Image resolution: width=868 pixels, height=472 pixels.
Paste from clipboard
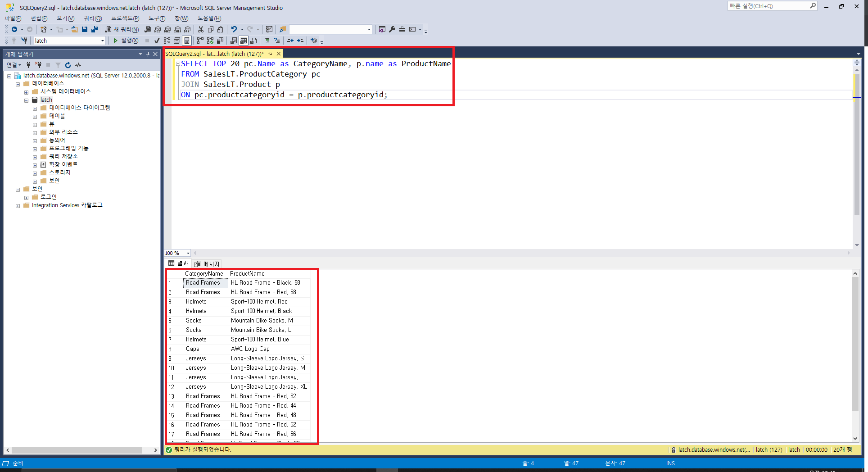220,29
